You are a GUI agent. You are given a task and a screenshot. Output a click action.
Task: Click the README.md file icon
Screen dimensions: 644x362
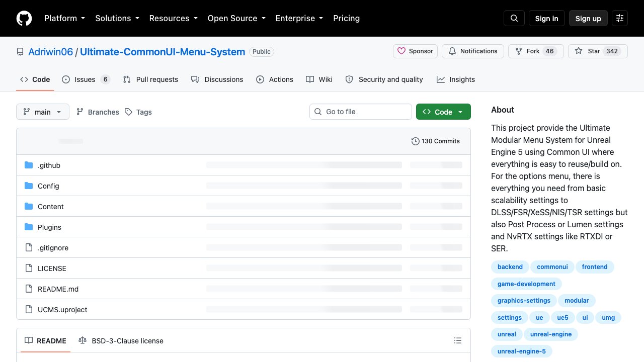point(29,289)
